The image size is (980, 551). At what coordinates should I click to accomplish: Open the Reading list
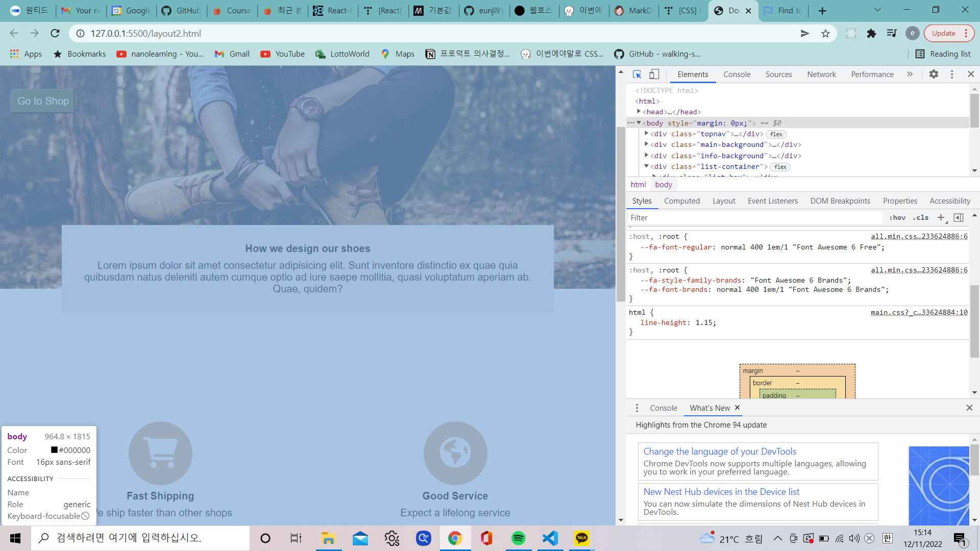[x=943, y=54]
